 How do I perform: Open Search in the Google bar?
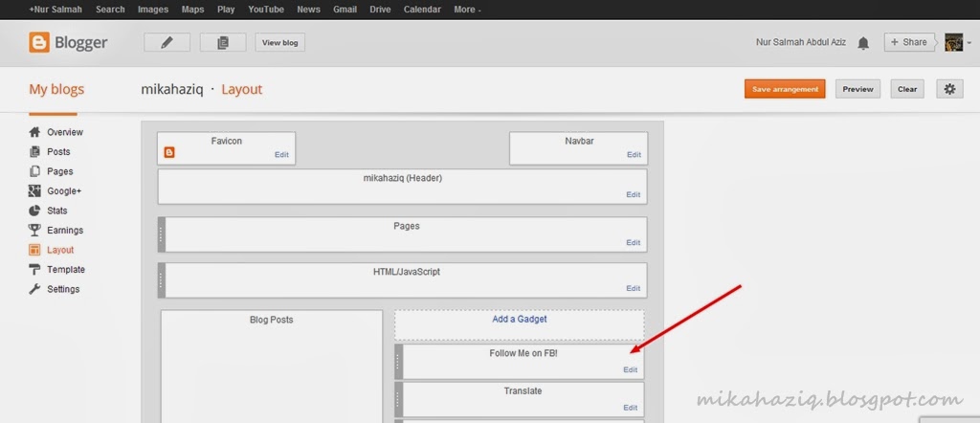coord(111,10)
